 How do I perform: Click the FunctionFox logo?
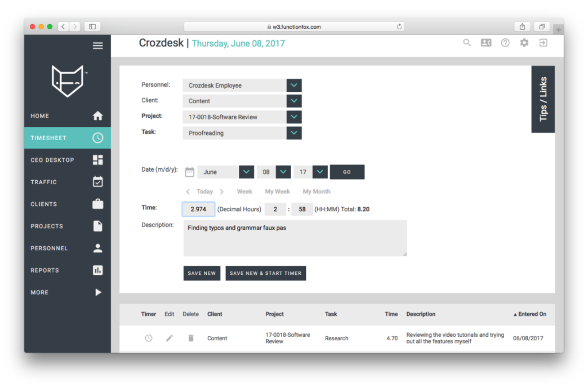[68, 81]
